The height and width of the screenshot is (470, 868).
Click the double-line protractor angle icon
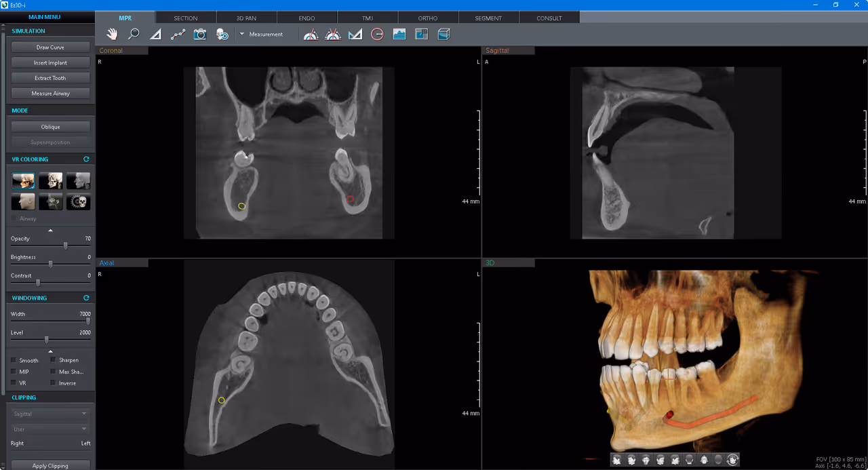point(333,34)
